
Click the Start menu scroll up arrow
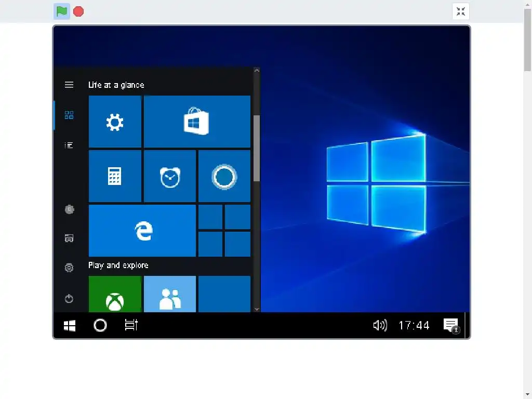(257, 71)
